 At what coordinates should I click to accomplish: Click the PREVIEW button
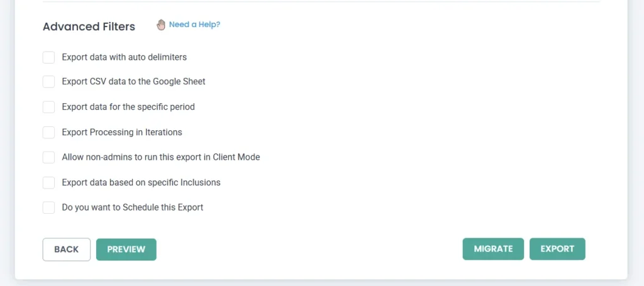pyautogui.click(x=126, y=249)
